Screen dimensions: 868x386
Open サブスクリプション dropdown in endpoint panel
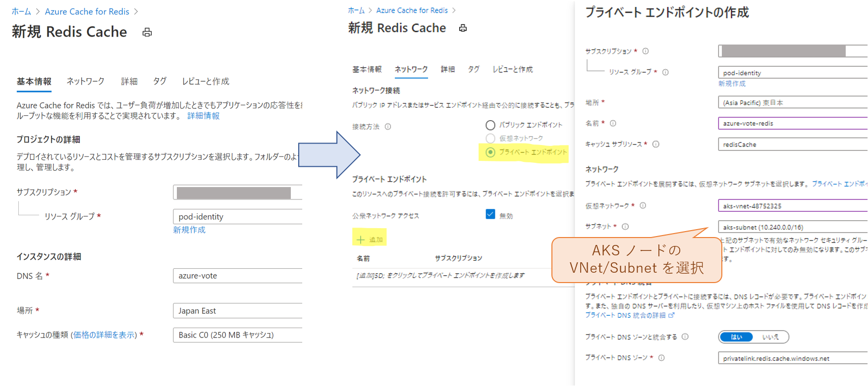click(793, 51)
